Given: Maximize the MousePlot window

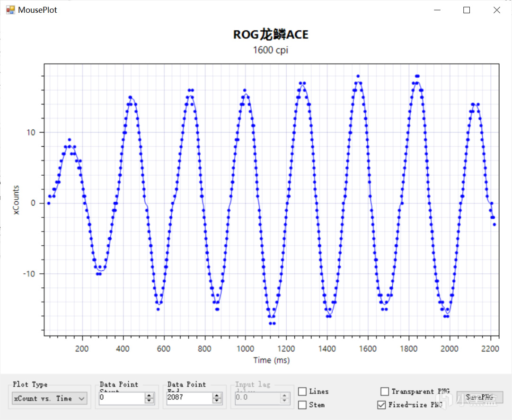Looking at the screenshot, I should 467,10.
